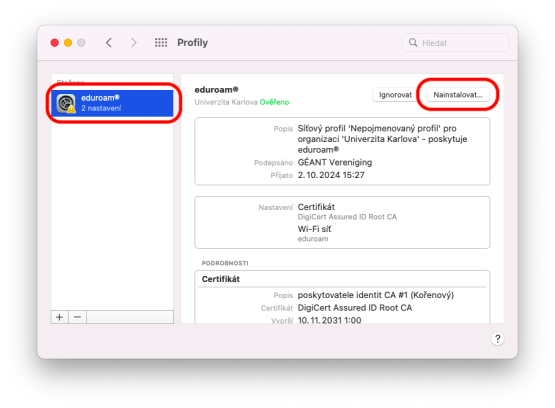Click the Wi-Fi síť settings entry

[314, 229]
